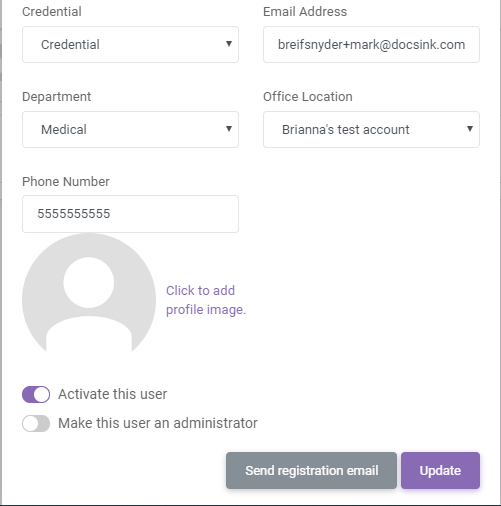
Task: Click Send registration email button
Action: [x=311, y=470]
